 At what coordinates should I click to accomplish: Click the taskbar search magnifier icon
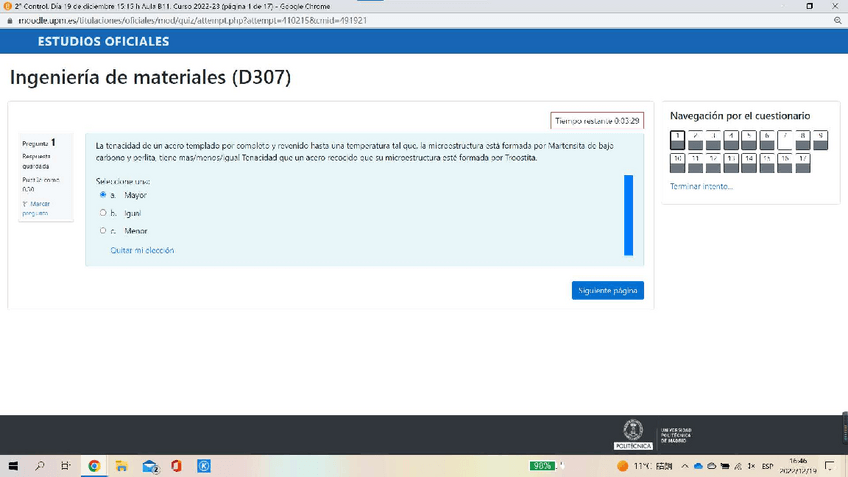[40, 466]
